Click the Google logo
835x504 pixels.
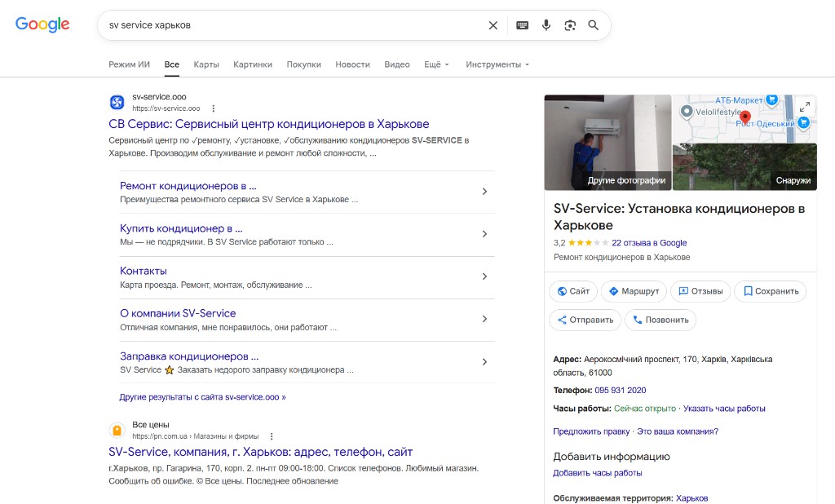(x=42, y=24)
